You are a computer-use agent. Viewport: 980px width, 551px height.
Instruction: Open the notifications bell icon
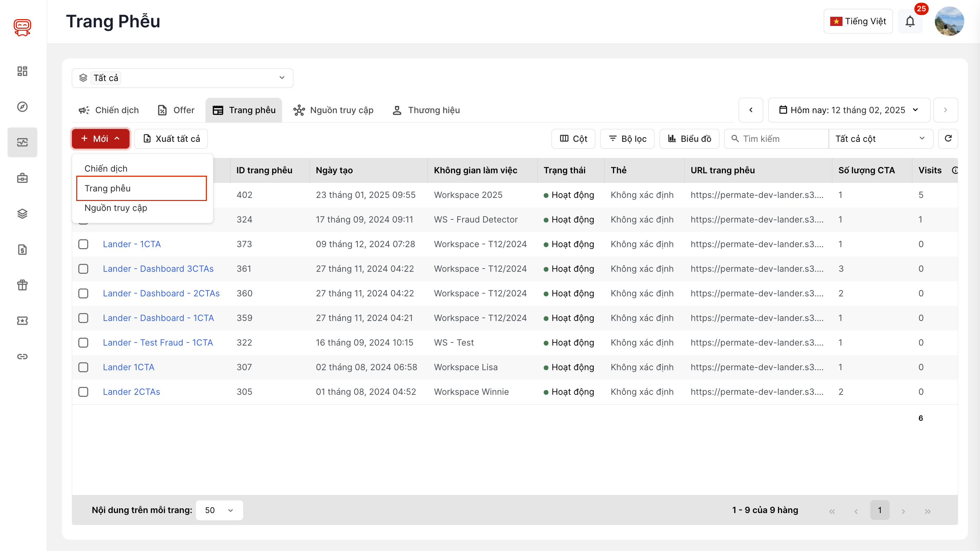click(910, 21)
